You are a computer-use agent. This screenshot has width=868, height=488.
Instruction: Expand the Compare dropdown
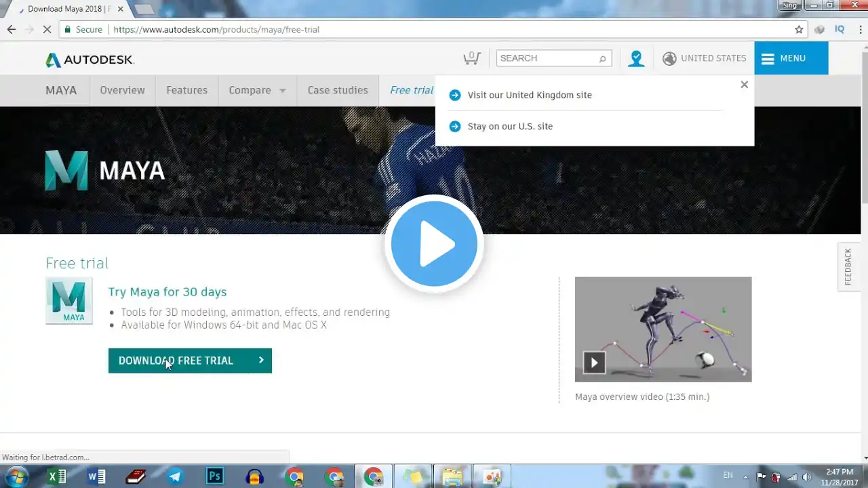click(x=258, y=90)
